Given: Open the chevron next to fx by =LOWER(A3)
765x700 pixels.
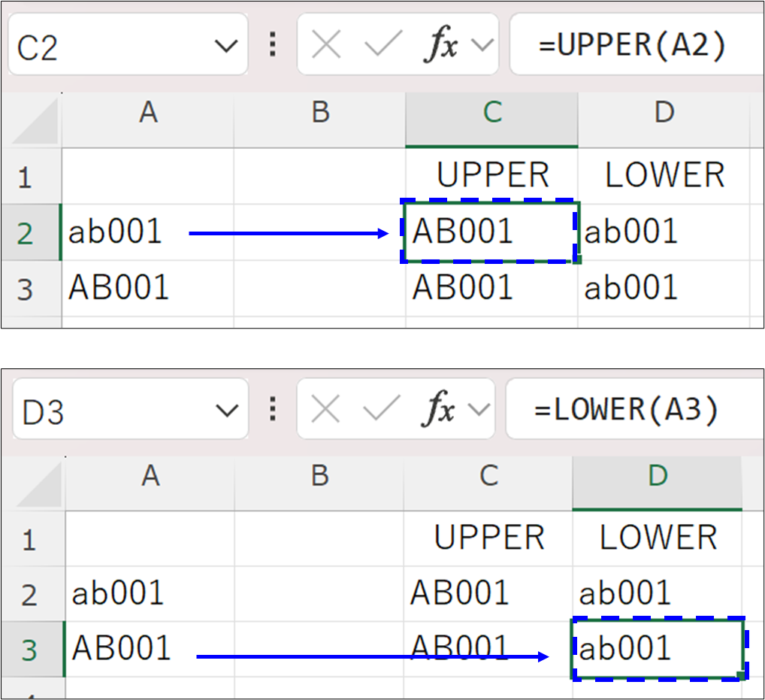Looking at the screenshot, I should (x=478, y=411).
